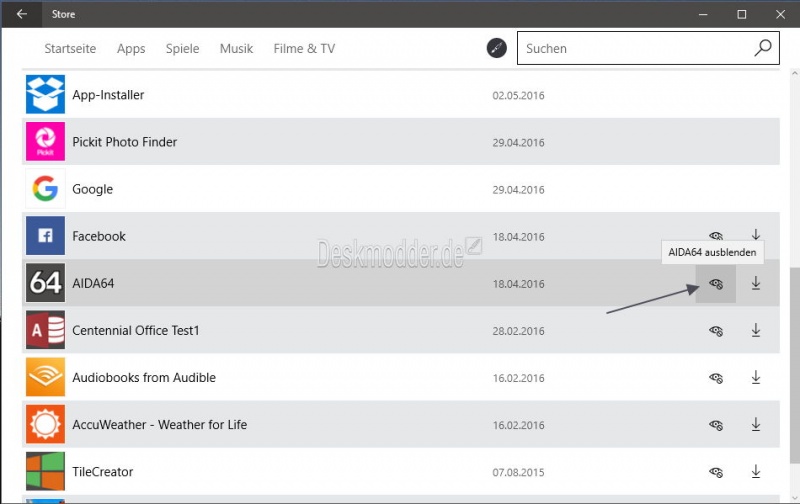Select the App-Installer name text

(108, 95)
